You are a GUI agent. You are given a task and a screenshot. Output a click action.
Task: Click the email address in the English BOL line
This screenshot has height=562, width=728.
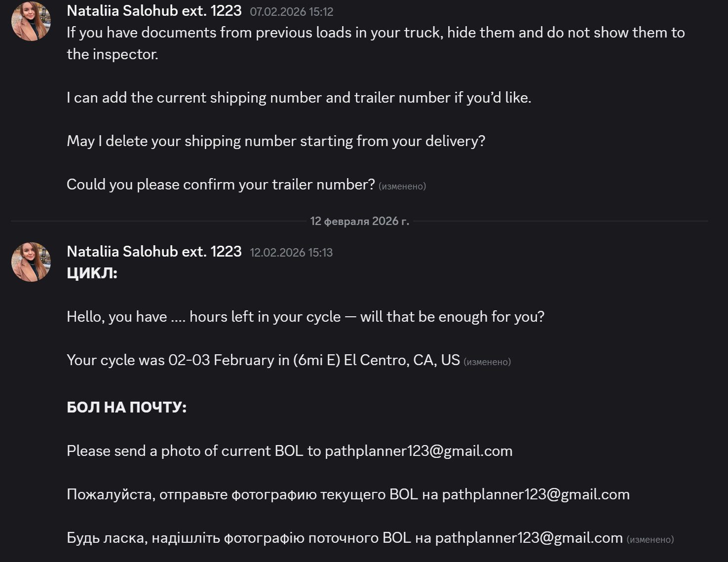419,451
